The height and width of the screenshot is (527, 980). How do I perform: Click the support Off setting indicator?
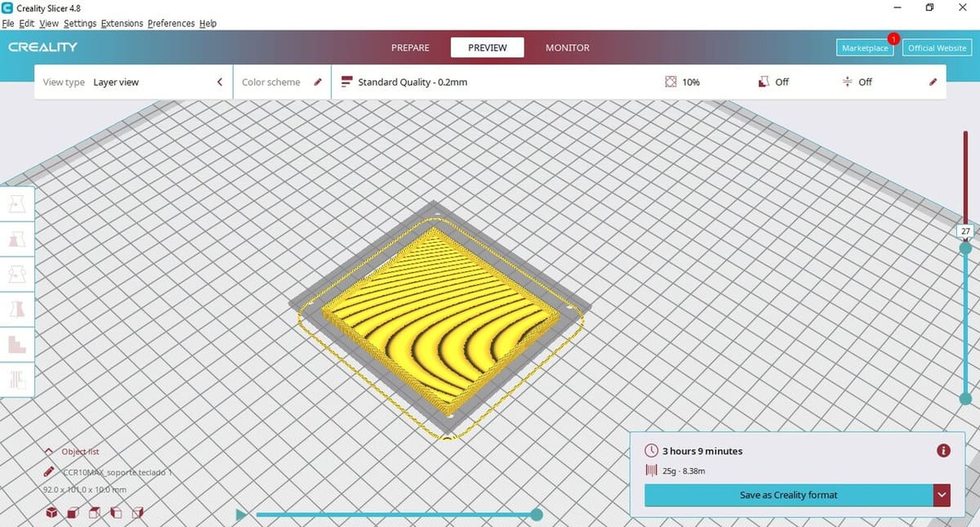coord(773,82)
